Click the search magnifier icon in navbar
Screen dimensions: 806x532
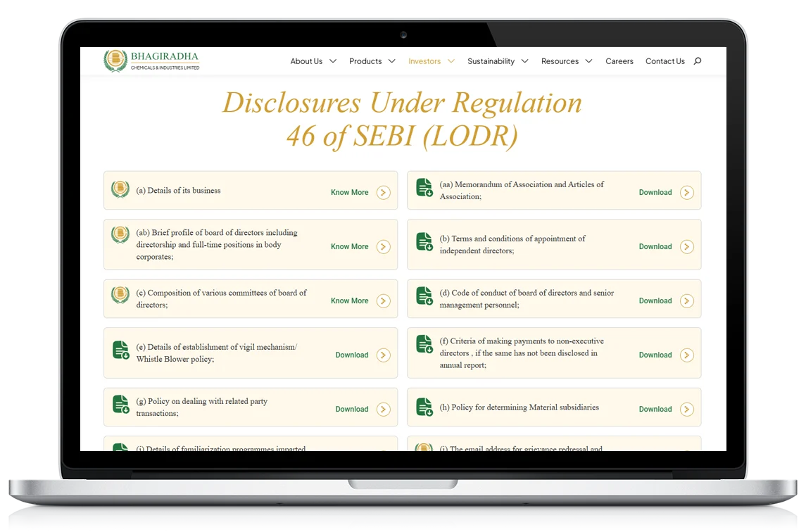pos(697,61)
